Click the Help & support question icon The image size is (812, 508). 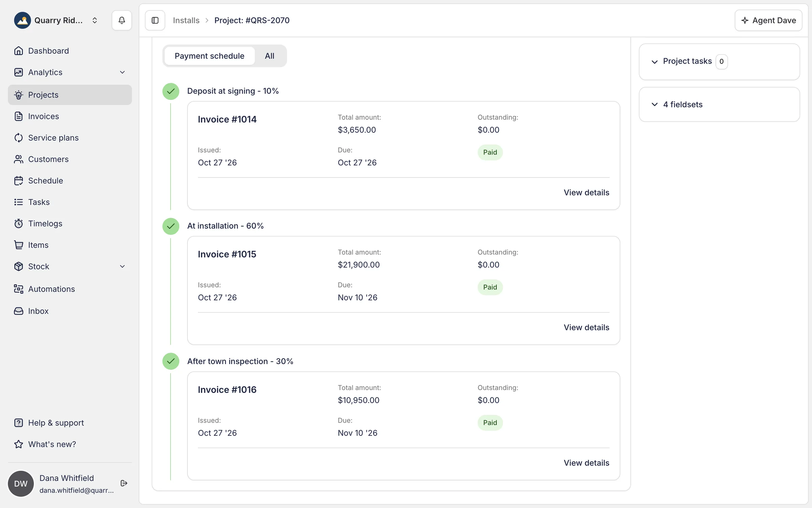[19, 423]
